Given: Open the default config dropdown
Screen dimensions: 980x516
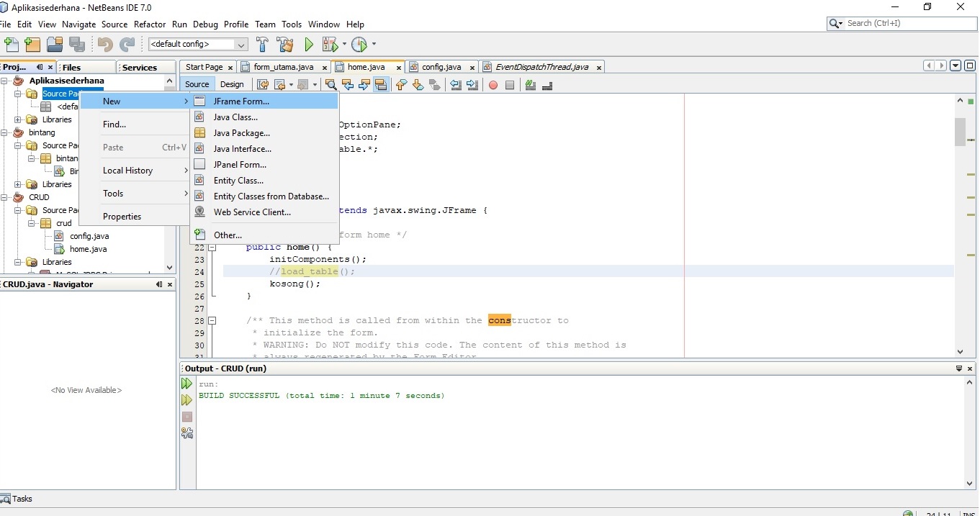Looking at the screenshot, I should click(241, 45).
